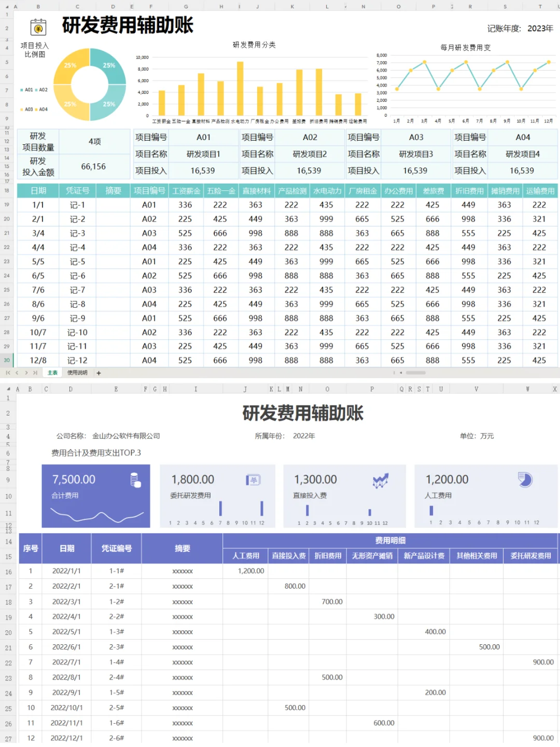This screenshot has height=747, width=560.
Task: Click the trend-arrow icon on the 直接投入费 card
Action: click(381, 480)
